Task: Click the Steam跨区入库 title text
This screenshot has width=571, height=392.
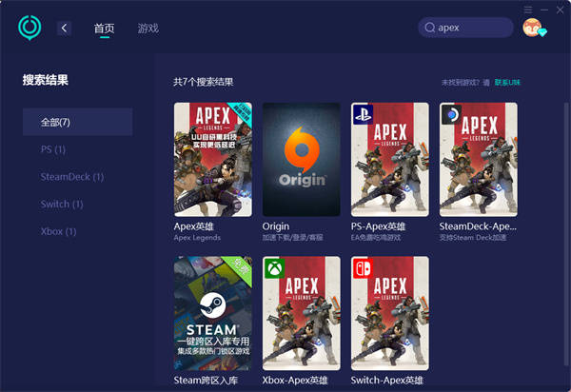Action: (x=206, y=381)
